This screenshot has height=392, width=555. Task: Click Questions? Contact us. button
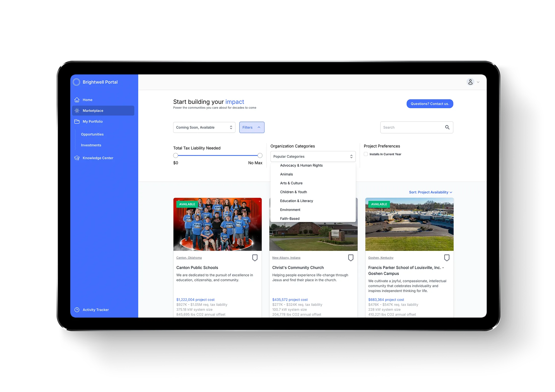(x=430, y=104)
